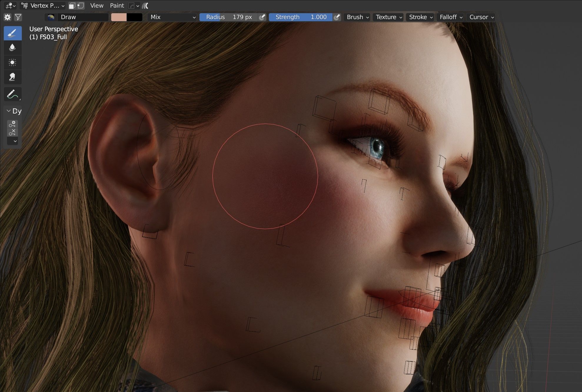Select the Average tool

tap(13, 62)
